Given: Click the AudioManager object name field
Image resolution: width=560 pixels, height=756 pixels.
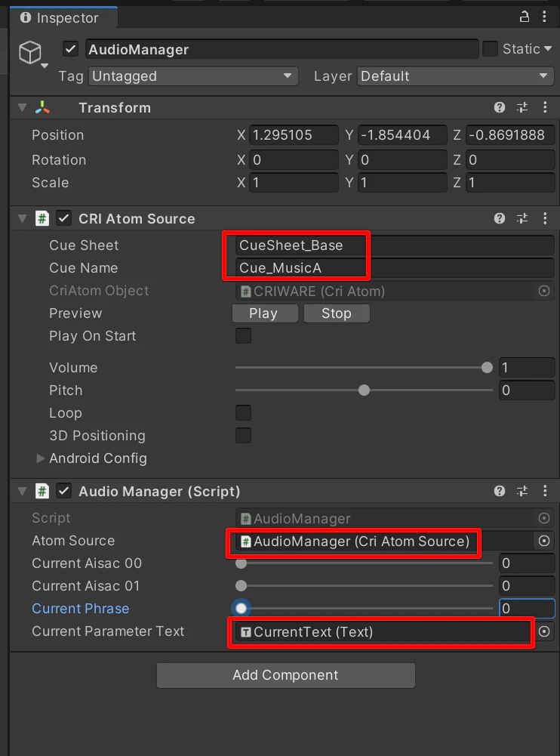Looking at the screenshot, I should [x=282, y=49].
